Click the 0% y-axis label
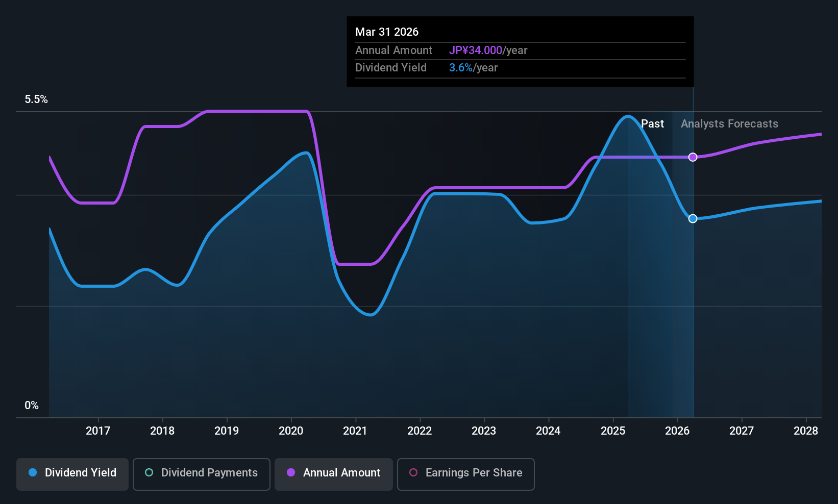 click(32, 406)
